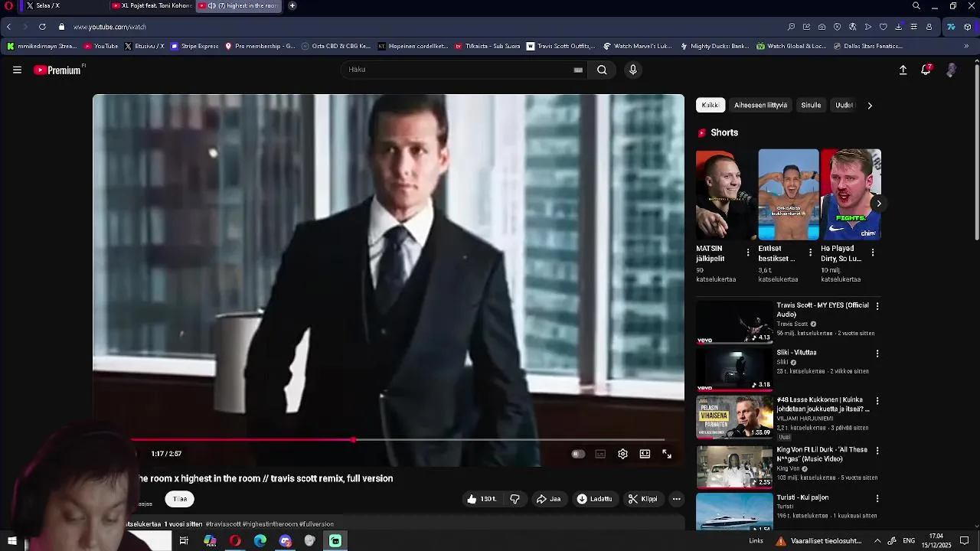This screenshot has width=980, height=551.
Task: Open Discord from the taskbar
Action: 286,541
